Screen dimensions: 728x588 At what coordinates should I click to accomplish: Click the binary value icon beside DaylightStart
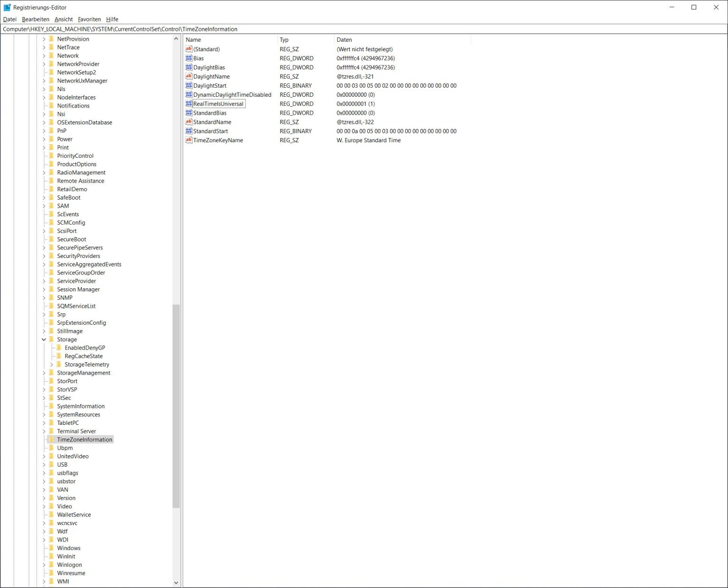point(189,85)
